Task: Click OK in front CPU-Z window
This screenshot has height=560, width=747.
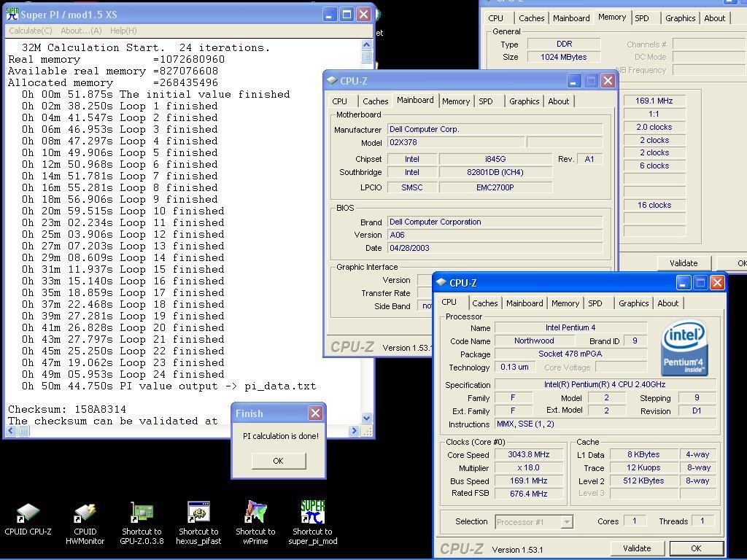Action: (696, 548)
